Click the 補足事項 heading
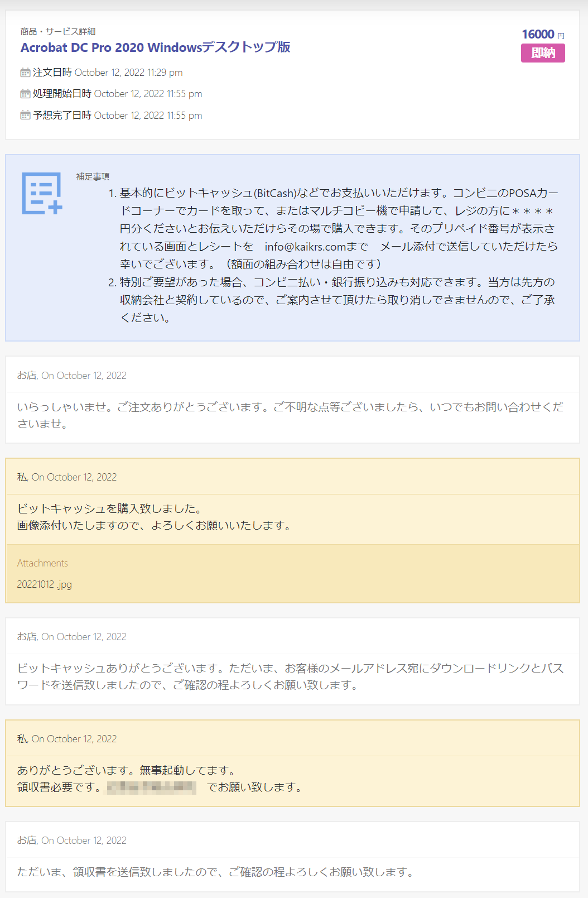Screen dimensions: 588x898 [x=93, y=176]
